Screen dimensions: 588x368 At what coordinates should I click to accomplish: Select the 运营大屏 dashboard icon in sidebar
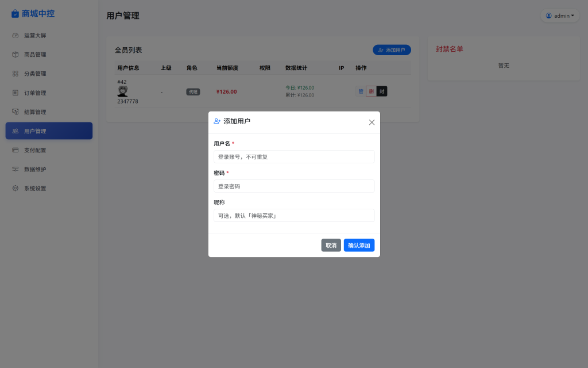point(15,35)
